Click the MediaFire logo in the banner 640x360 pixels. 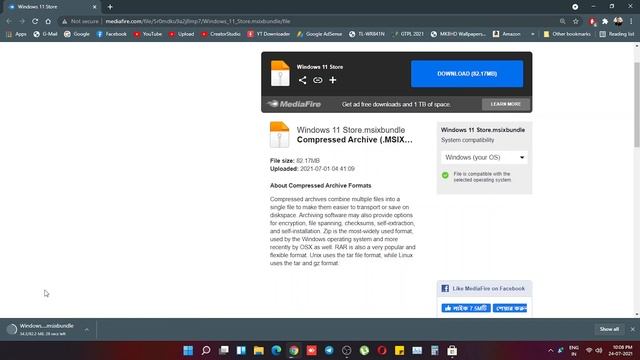pyautogui.click(x=294, y=104)
